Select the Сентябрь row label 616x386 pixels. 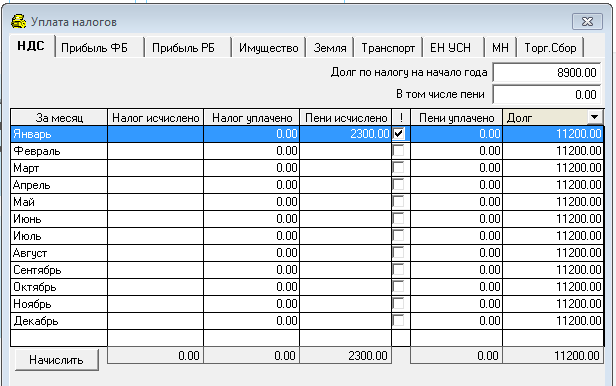[x=37, y=270]
